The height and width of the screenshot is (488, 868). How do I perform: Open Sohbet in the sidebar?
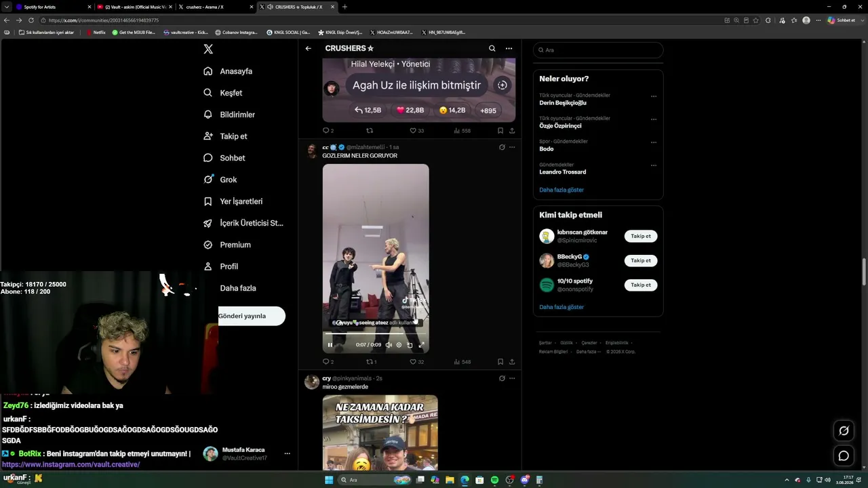(225, 158)
